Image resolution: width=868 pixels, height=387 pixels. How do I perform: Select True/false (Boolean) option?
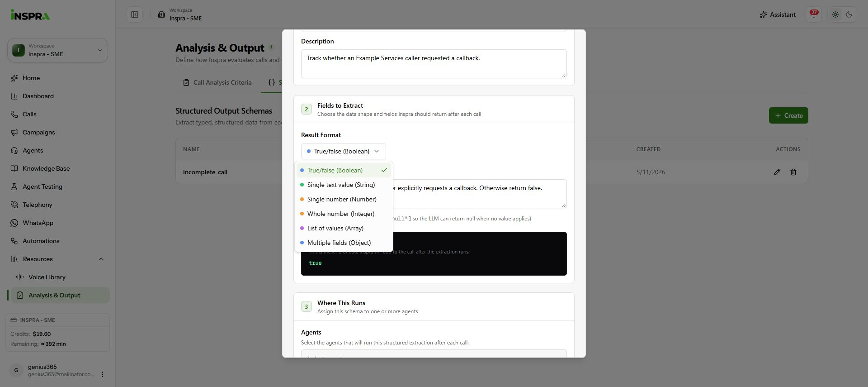(344, 170)
